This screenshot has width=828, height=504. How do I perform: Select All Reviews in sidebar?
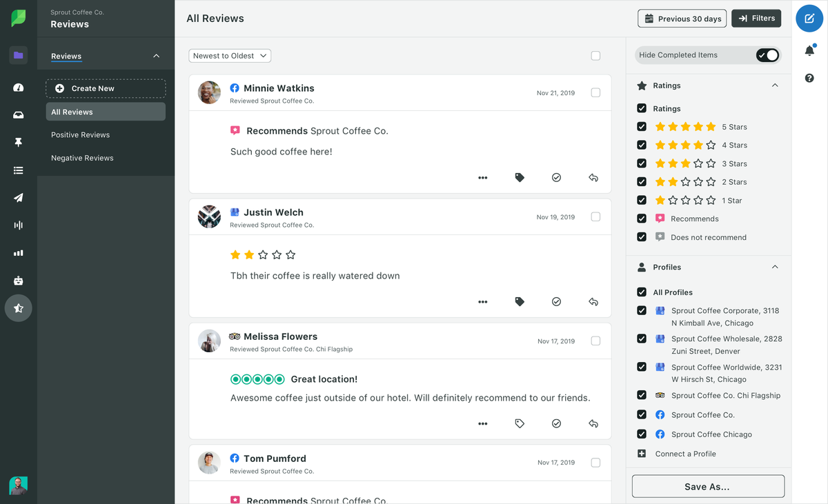(106, 112)
